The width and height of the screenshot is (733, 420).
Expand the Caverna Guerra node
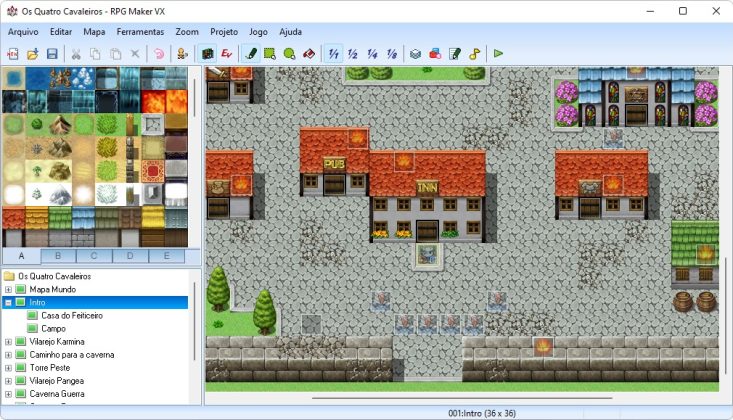click(x=8, y=394)
